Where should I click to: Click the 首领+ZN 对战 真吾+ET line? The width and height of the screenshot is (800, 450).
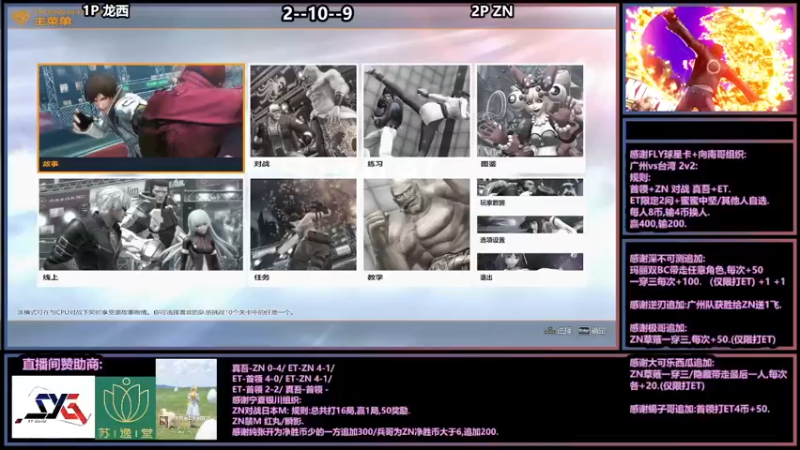click(x=680, y=189)
